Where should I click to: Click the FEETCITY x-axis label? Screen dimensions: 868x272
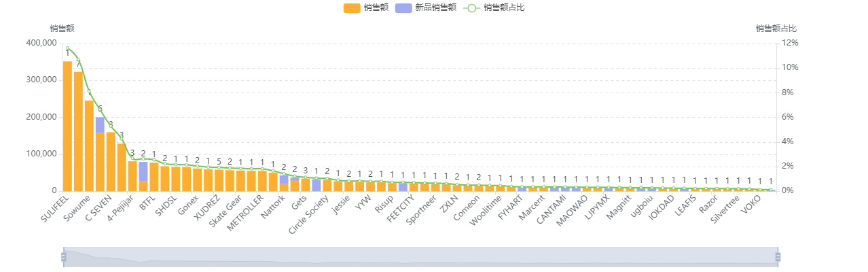(x=401, y=209)
